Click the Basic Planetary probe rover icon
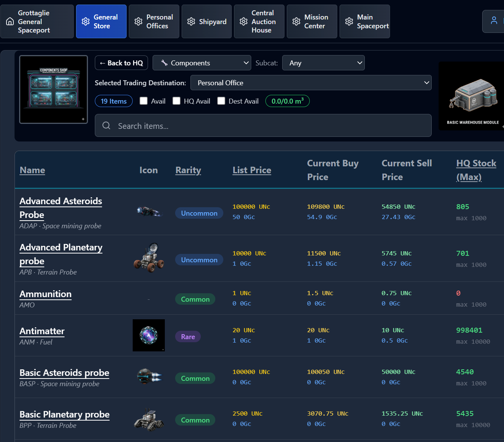 coord(149,419)
